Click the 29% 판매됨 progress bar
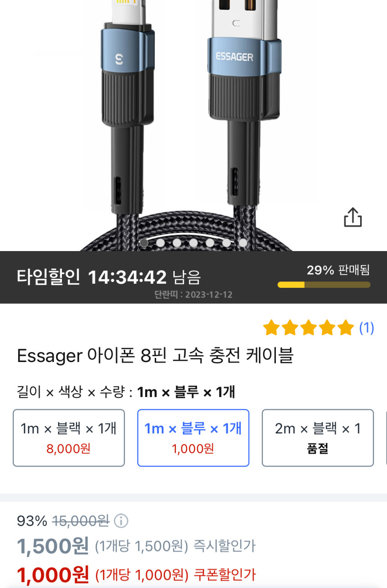 click(x=324, y=285)
